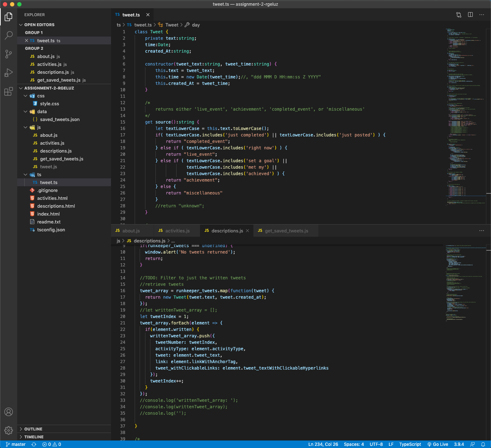The width and height of the screenshot is (491, 448).
Task: Open index.html in the explorer
Action: (x=64, y=214)
